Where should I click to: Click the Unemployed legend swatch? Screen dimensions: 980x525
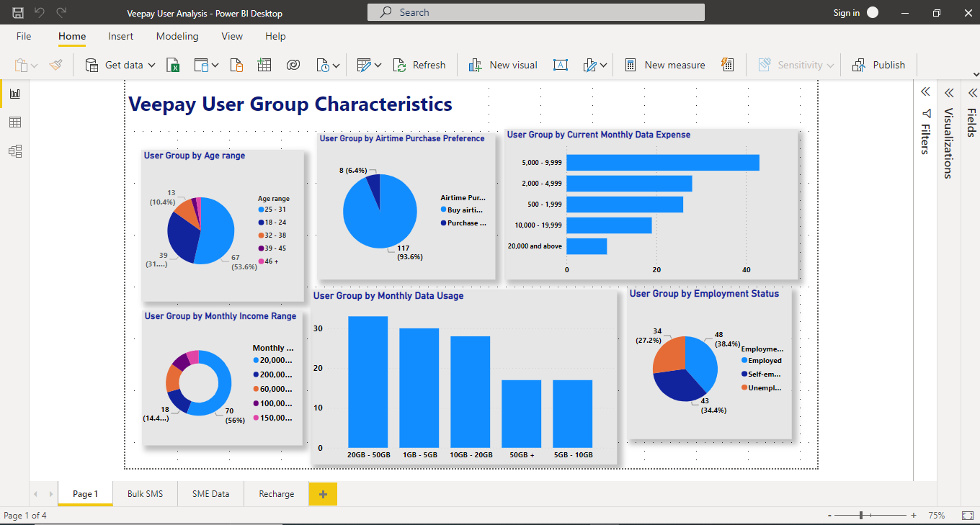744,387
